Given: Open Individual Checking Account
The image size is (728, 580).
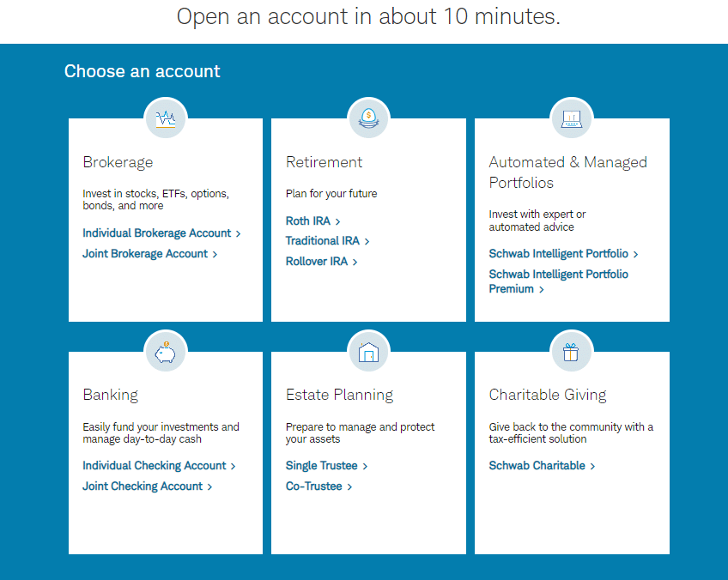Looking at the screenshot, I should point(154,465).
